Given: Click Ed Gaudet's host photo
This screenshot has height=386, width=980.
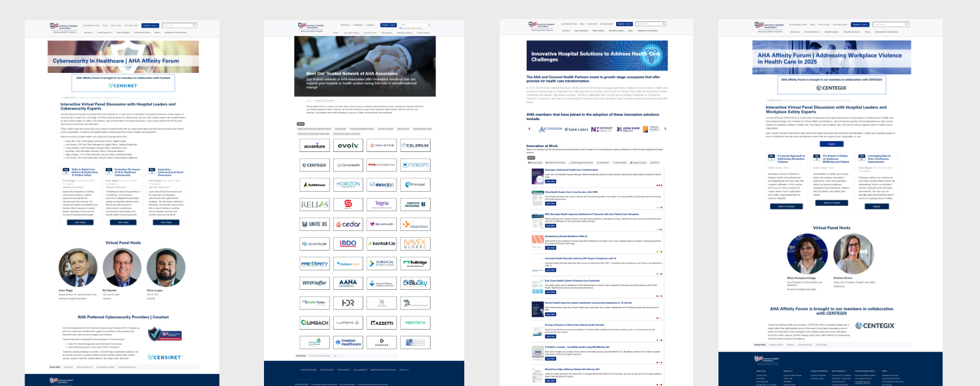Looking at the screenshot, I should point(122,268).
